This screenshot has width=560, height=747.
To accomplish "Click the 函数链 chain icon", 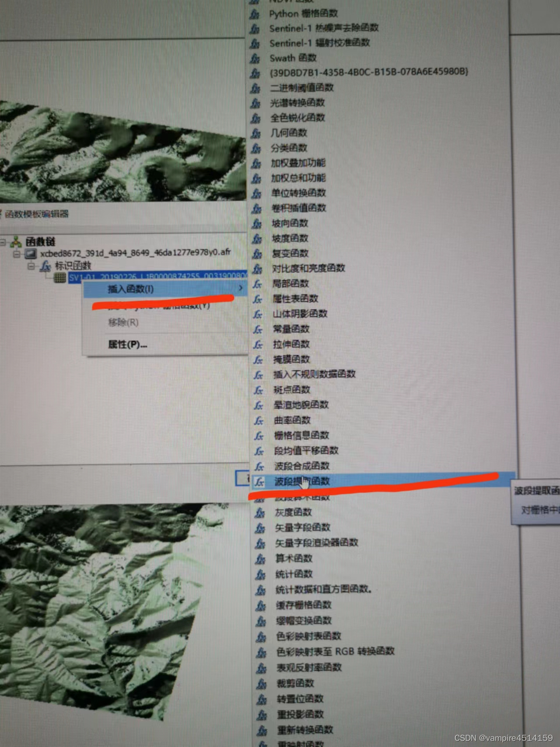I will [16, 241].
